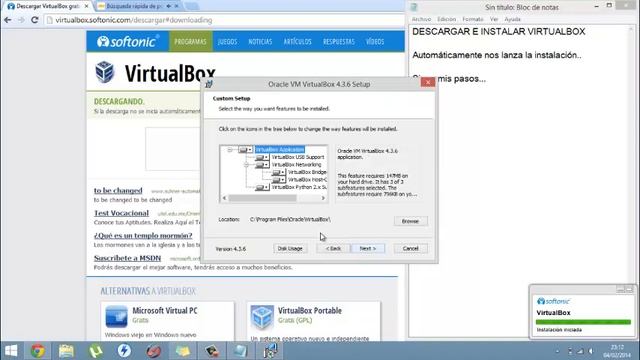
Task: Click the Softonic downloader progress bar
Action: (x=583, y=322)
